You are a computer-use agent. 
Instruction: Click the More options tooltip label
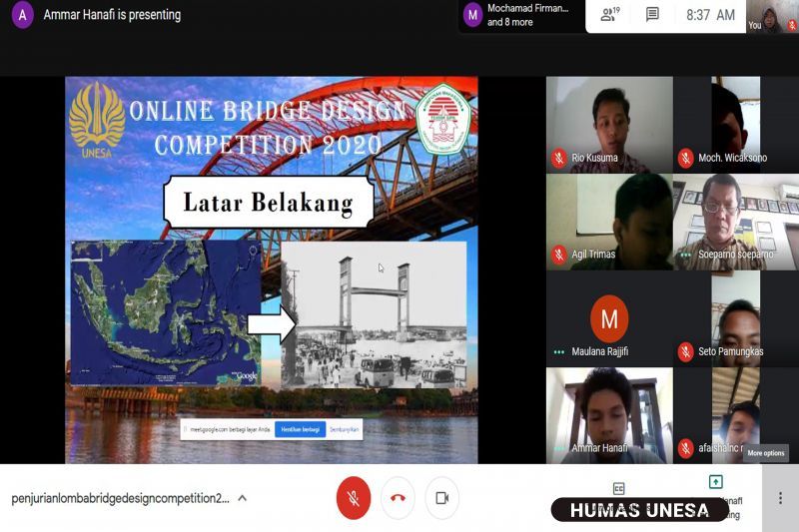[766, 452]
